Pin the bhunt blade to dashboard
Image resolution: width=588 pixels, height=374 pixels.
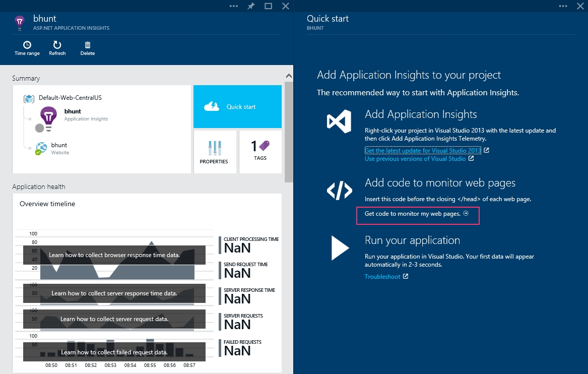click(x=251, y=6)
